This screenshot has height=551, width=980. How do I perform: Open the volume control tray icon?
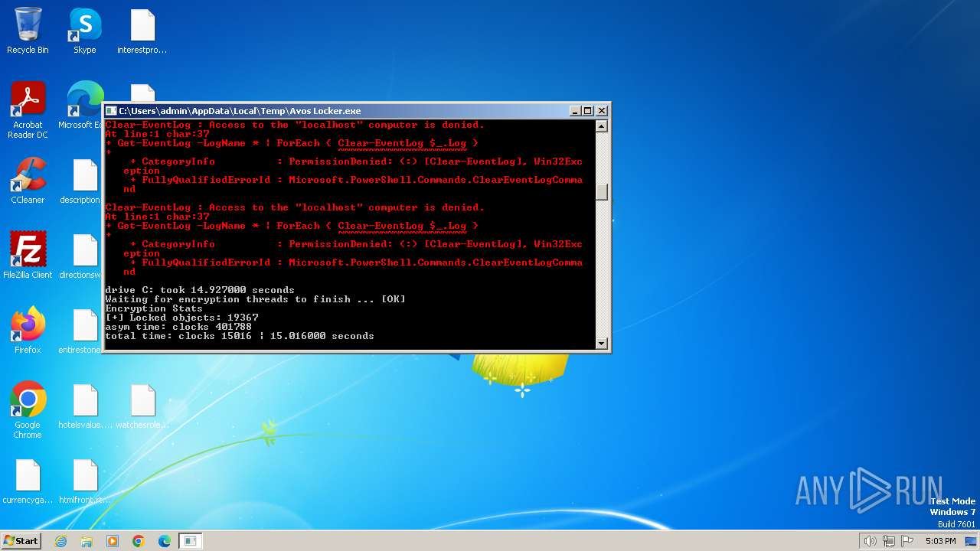(870, 541)
